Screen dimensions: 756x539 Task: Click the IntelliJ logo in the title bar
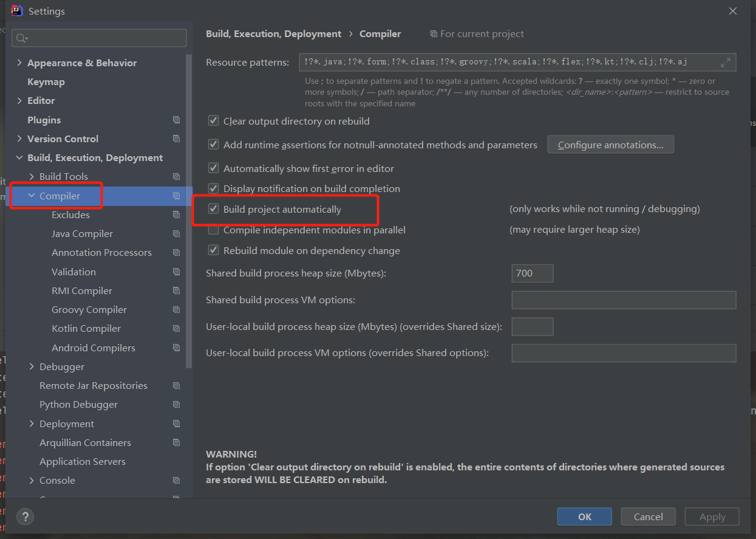pyautogui.click(x=17, y=11)
